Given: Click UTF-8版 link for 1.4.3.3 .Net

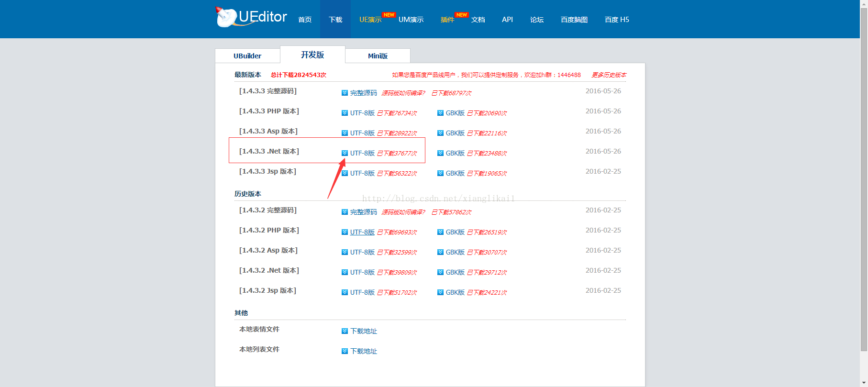Looking at the screenshot, I should point(362,153).
